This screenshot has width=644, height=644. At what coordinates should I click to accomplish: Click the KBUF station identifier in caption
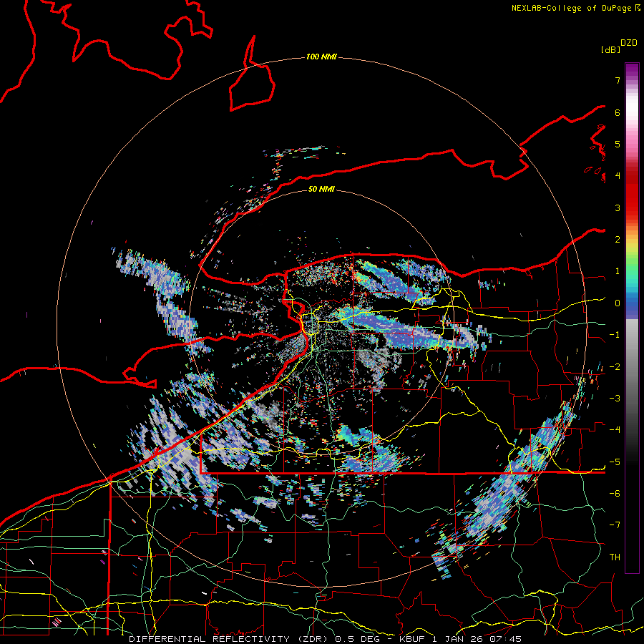coord(411,639)
